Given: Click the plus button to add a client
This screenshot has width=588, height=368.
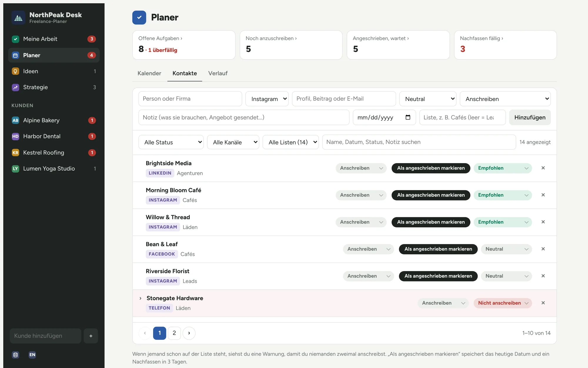Looking at the screenshot, I should [91, 336].
